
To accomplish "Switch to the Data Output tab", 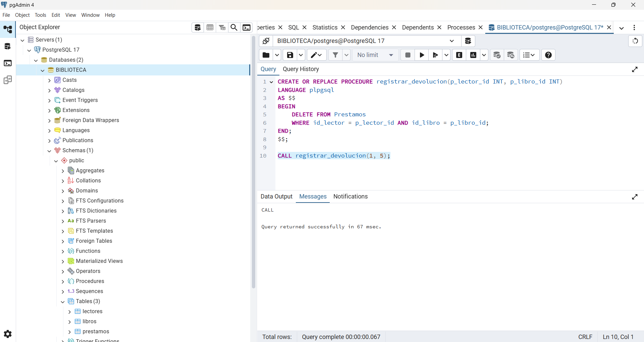I will pos(276,196).
